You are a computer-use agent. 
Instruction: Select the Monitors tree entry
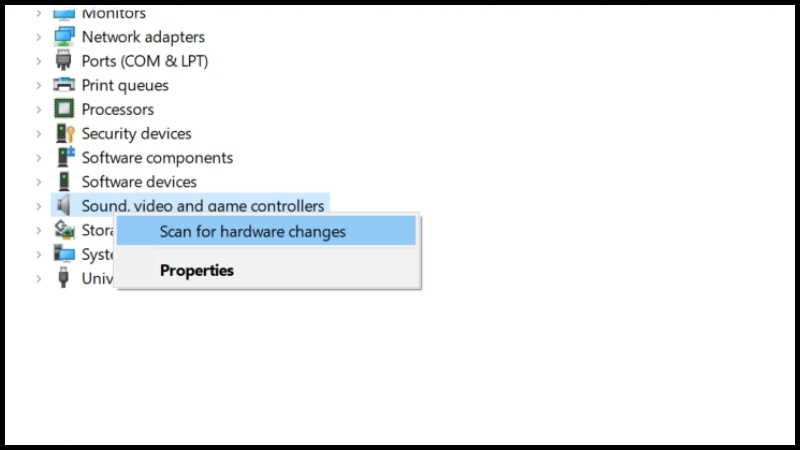113,13
